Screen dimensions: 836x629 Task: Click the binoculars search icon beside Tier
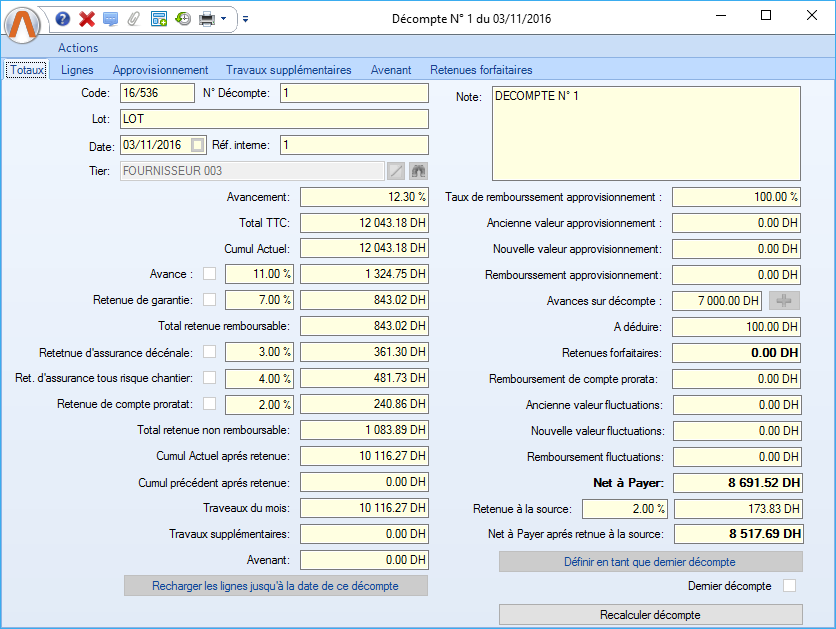418,171
